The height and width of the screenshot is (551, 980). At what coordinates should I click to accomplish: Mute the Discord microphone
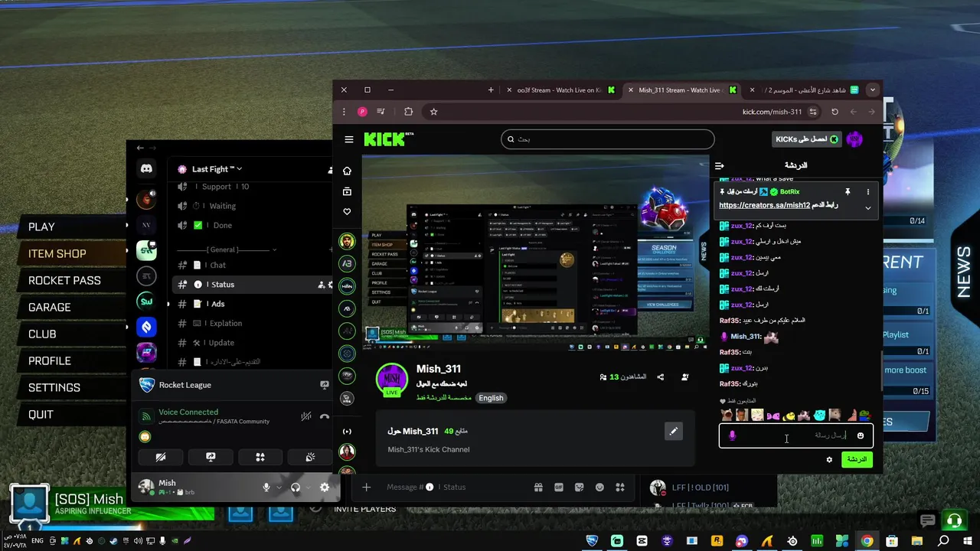pyautogui.click(x=266, y=487)
